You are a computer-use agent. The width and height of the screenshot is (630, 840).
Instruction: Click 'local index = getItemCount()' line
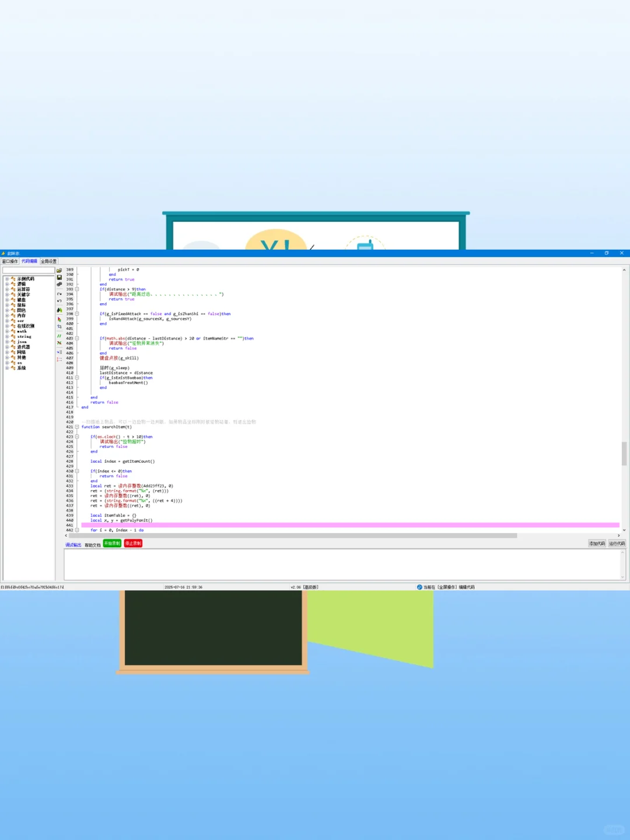tap(123, 461)
